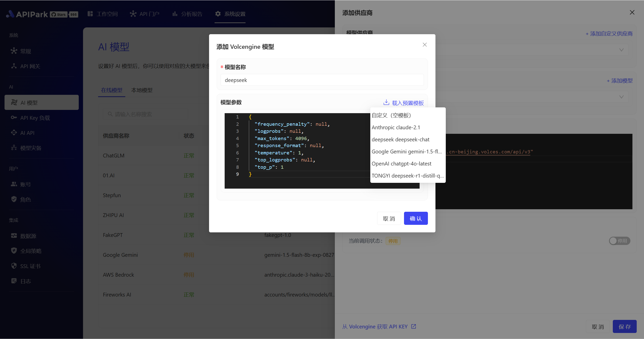This screenshot has height=339, width=644.
Task: Close the 添加 Volcengine 模型 dialog
Action: (425, 45)
